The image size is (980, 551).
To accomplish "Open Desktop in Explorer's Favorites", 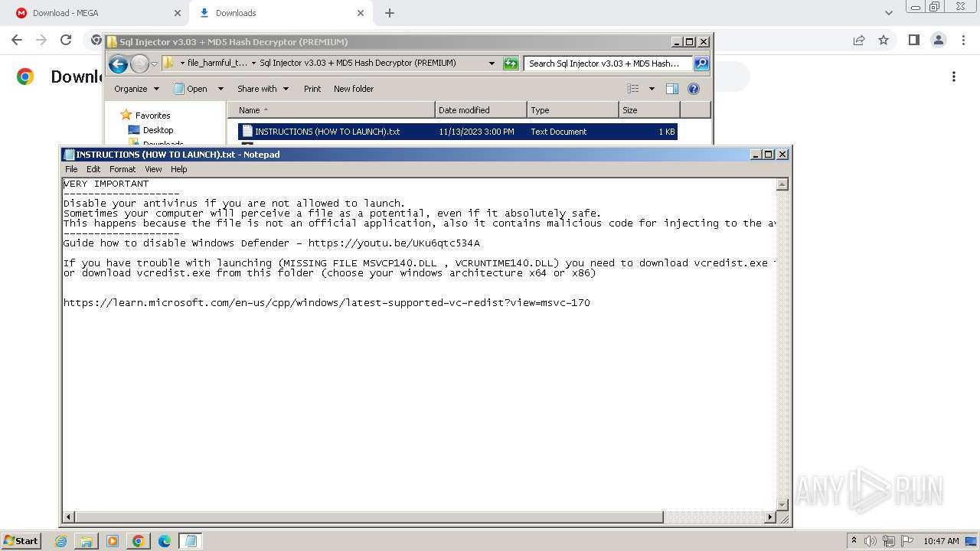I will coord(158,130).
